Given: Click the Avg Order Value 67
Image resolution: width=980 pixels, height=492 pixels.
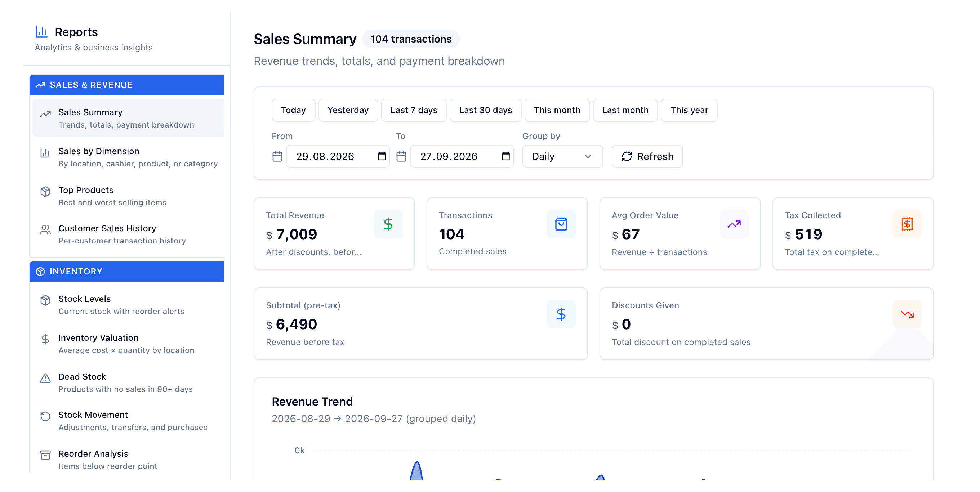Looking at the screenshot, I should [x=631, y=234].
